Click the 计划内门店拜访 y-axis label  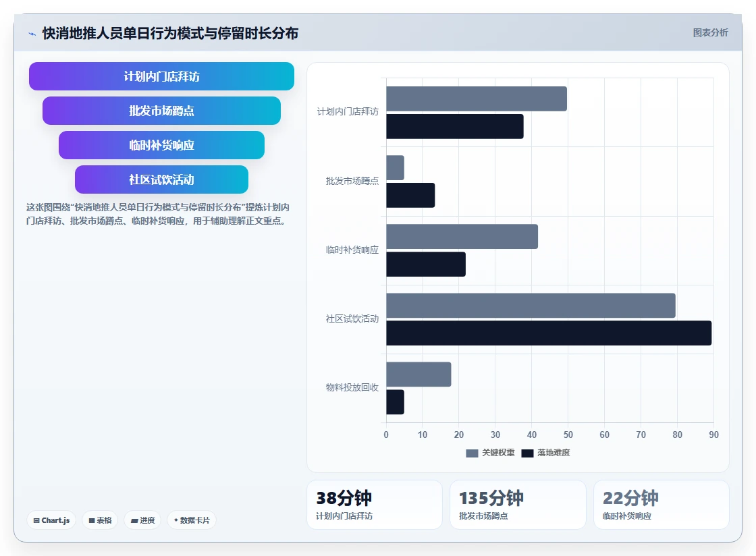click(348, 112)
